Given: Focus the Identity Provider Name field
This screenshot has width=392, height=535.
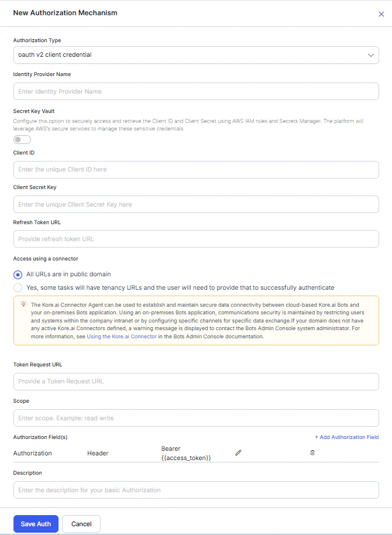Looking at the screenshot, I should coord(196,91).
